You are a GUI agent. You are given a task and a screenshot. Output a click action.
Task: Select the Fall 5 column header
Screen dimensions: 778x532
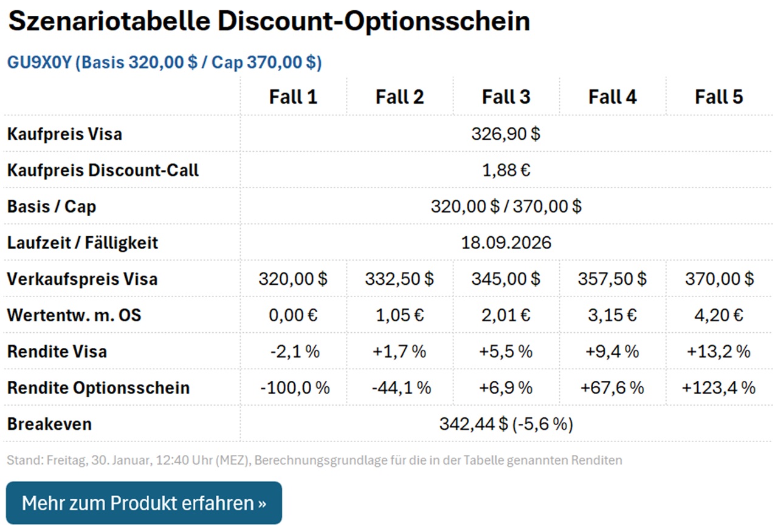(719, 96)
